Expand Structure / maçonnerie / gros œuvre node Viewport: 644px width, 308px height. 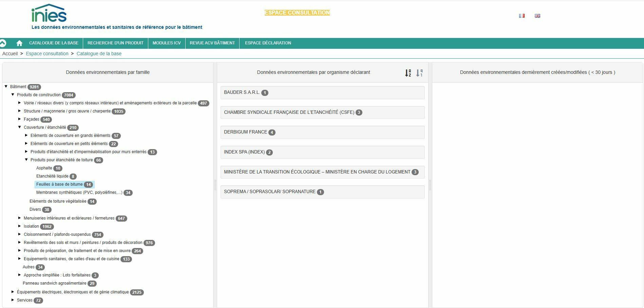coord(19,111)
